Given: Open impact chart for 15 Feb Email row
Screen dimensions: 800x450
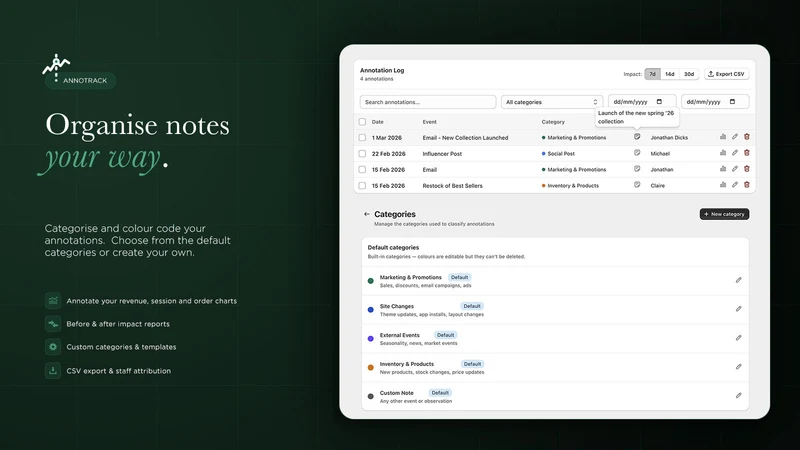Looking at the screenshot, I should coord(723,169).
